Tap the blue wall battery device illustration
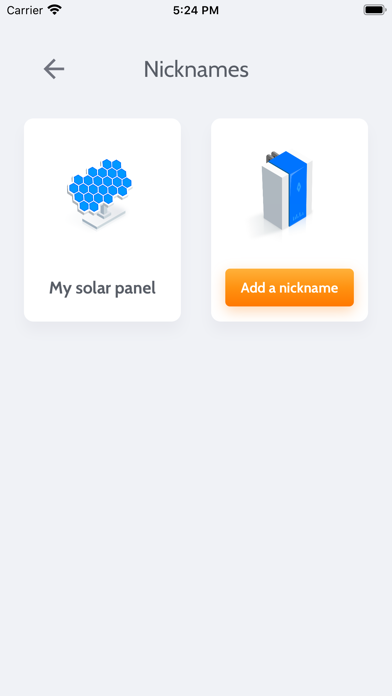This screenshot has height=696, width=392. click(286, 190)
